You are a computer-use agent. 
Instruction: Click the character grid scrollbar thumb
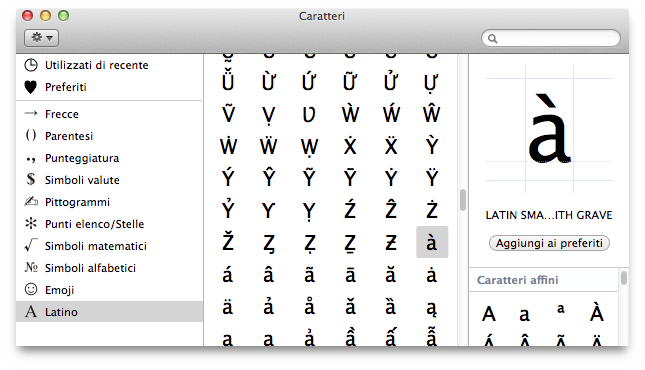click(x=463, y=200)
